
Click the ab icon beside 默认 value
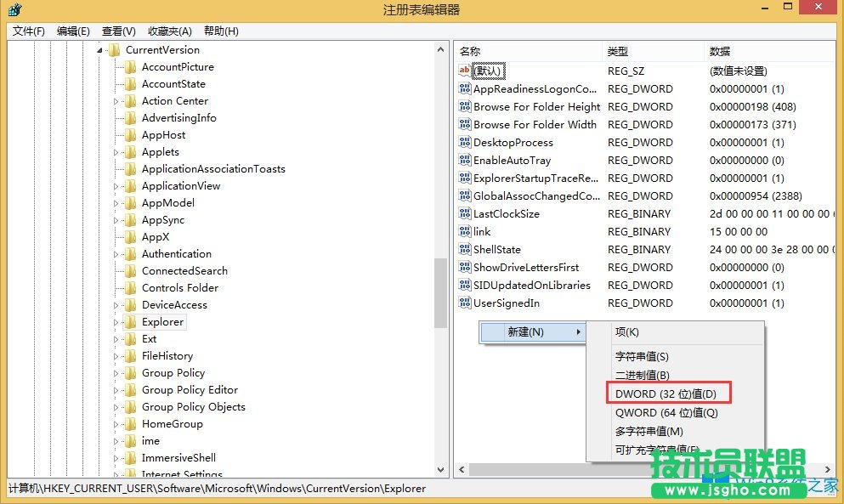464,71
